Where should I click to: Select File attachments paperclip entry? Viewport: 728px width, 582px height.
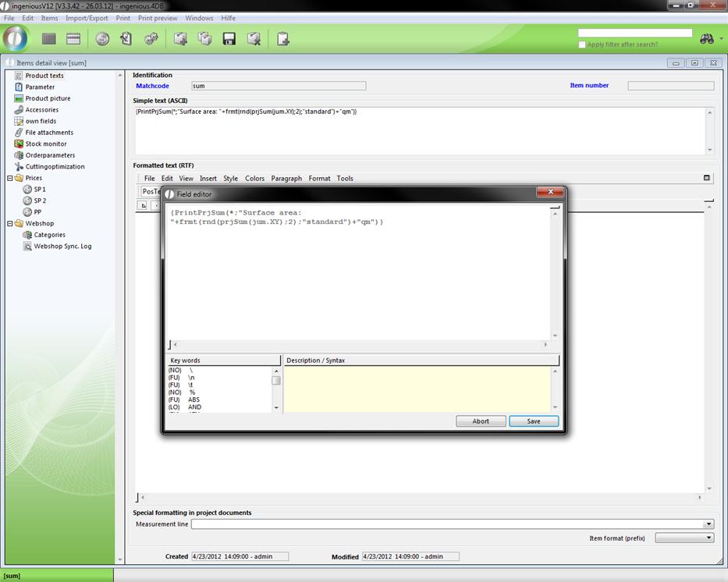pos(49,133)
